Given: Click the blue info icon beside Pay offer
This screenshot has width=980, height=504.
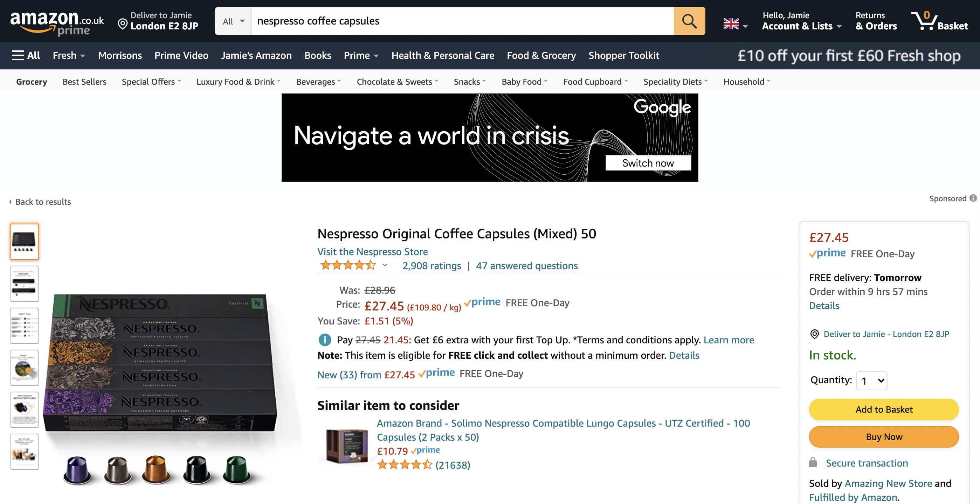Looking at the screenshot, I should tap(325, 340).
